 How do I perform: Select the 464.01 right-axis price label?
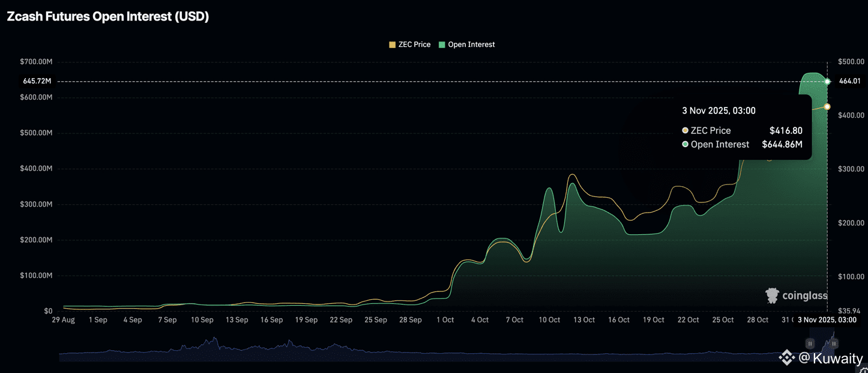851,81
